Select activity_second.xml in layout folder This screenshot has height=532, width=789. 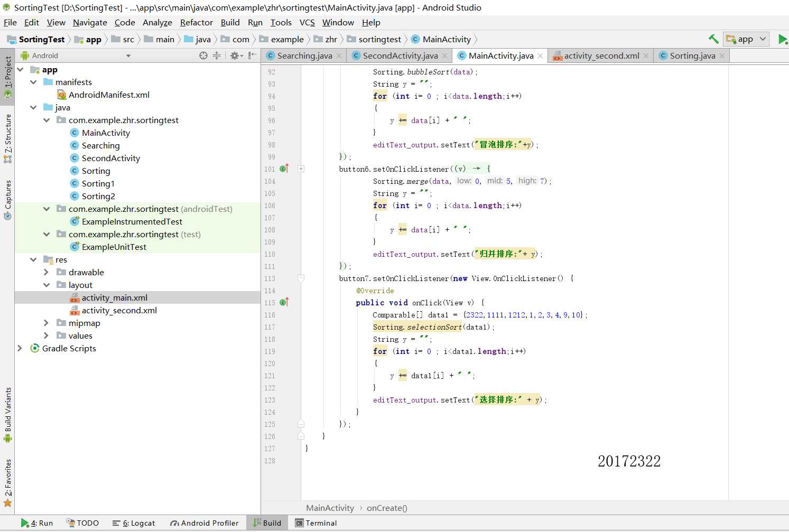[114, 311]
